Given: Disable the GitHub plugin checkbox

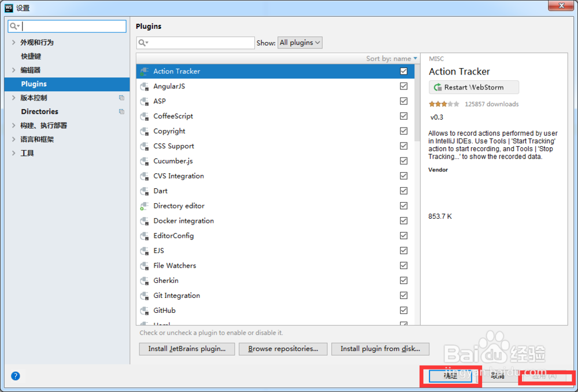Looking at the screenshot, I should point(403,310).
